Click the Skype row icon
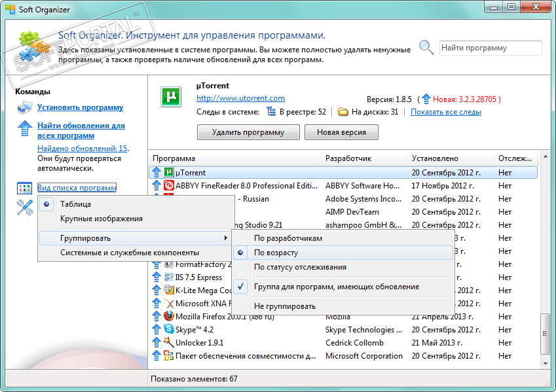The height and width of the screenshot is (392, 556). (169, 329)
